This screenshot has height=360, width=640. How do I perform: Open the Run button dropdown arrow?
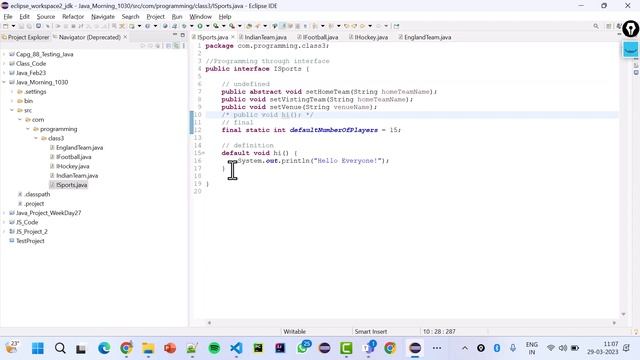[207, 26]
